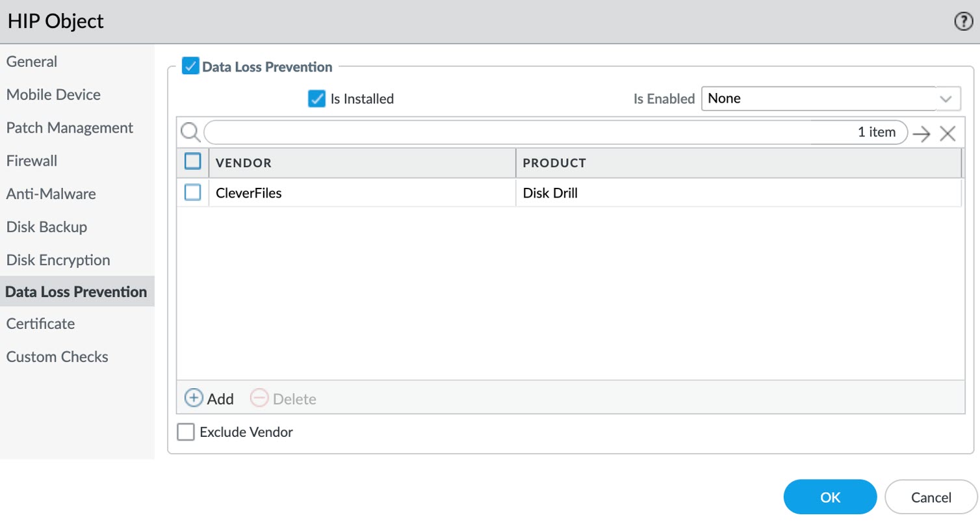Enable the Exclude Vendor checkbox

tap(186, 432)
